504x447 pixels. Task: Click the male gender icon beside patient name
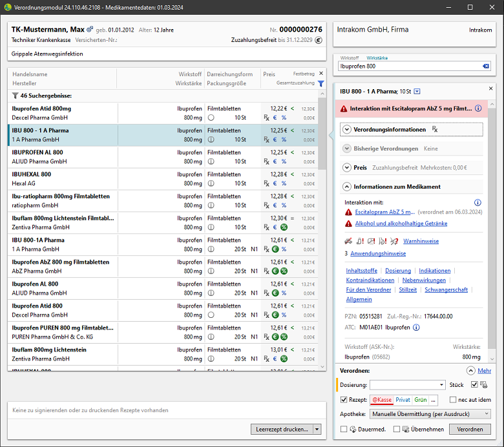point(90,30)
